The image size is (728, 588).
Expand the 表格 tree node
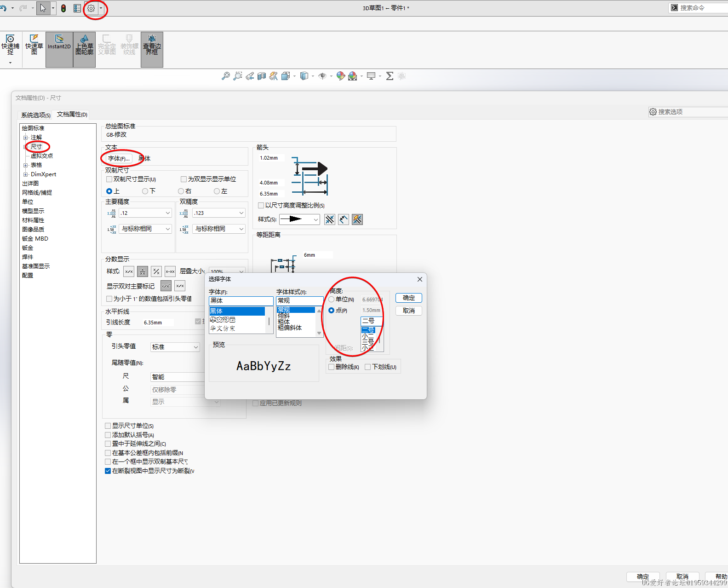pos(26,165)
